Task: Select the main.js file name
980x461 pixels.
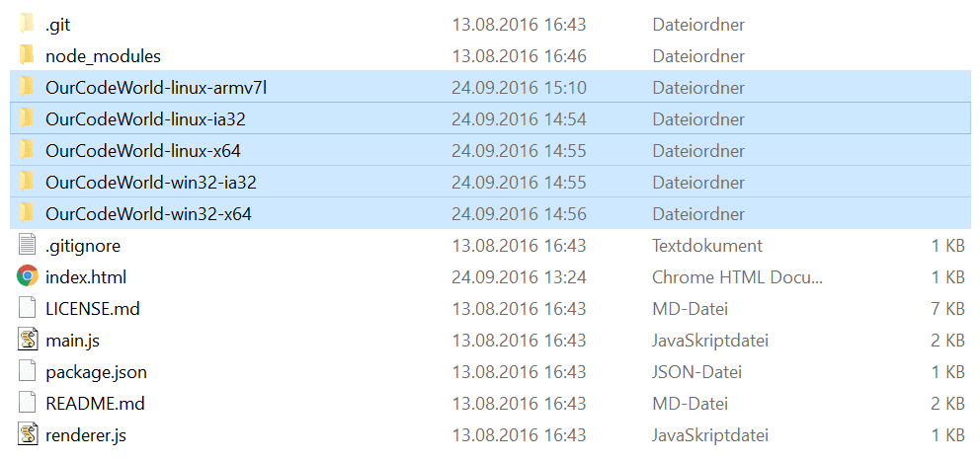Action: [72, 341]
